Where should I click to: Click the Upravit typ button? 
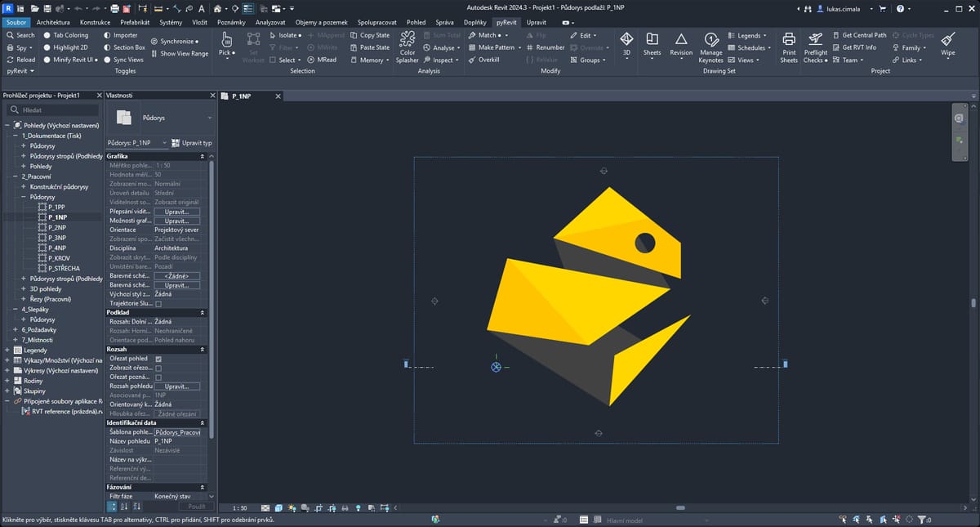(x=192, y=143)
